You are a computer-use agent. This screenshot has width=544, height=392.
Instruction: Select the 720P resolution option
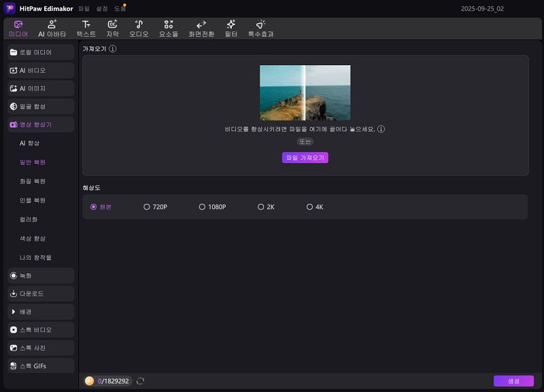tap(147, 207)
